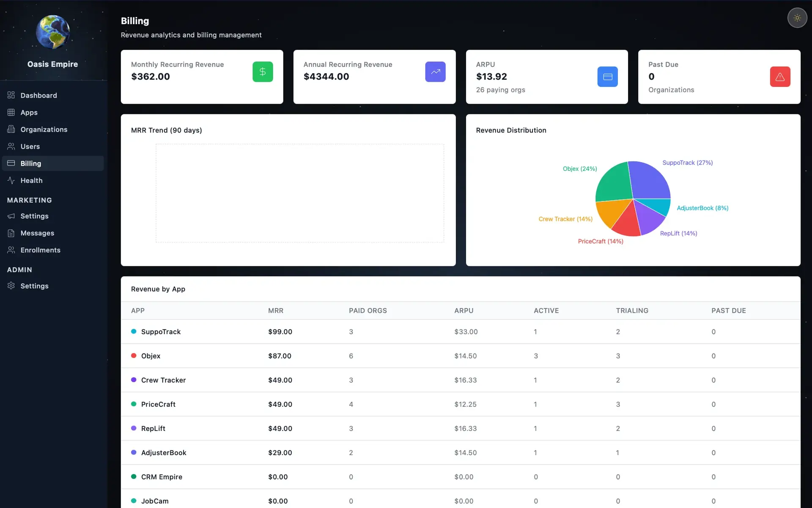This screenshot has width=812, height=508.
Task: Click the MRR column header
Action: tap(276, 310)
